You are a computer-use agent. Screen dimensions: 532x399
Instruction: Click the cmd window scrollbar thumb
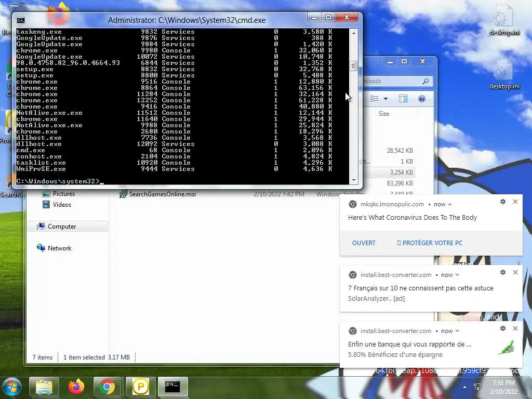353,66
